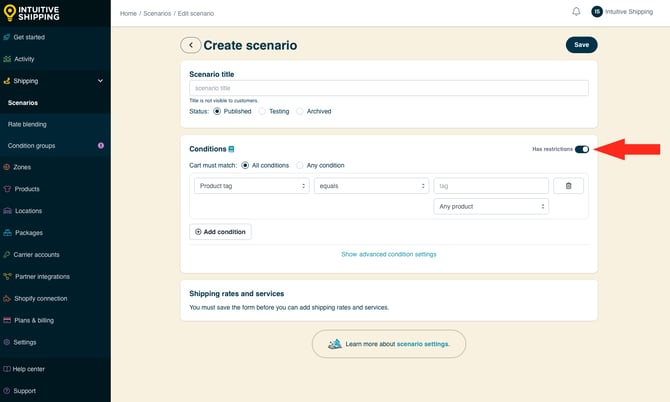
Task: Select All conditions match option
Action: [245, 165]
